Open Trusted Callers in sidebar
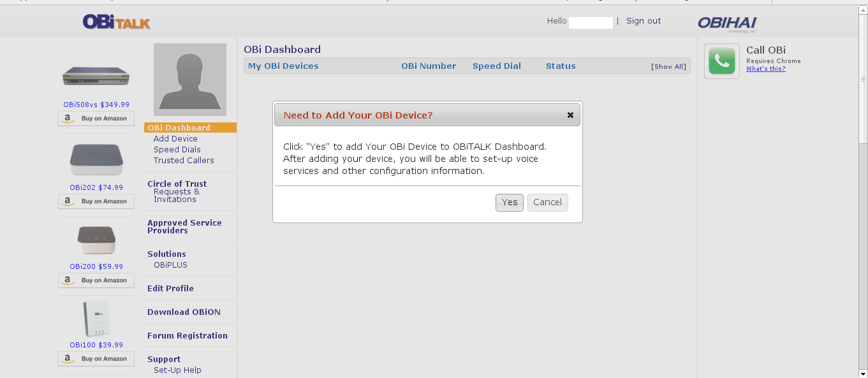The image size is (868, 378). tap(184, 161)
